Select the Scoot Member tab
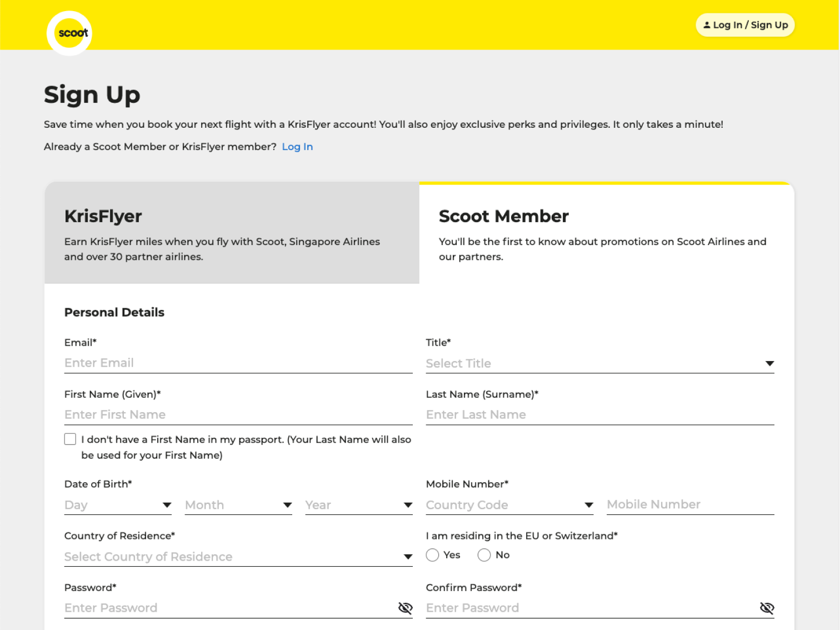 [x=607, y=233]
